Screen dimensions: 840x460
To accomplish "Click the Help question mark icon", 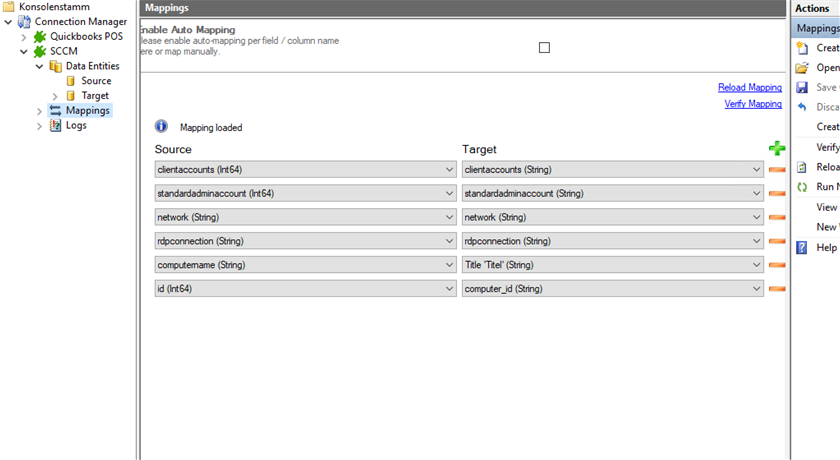I will (x=802, y=247).
